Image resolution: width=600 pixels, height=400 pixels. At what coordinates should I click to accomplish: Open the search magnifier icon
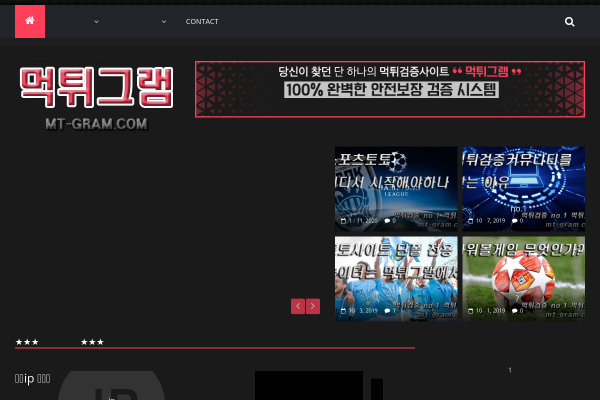click(x=569, y=22)
